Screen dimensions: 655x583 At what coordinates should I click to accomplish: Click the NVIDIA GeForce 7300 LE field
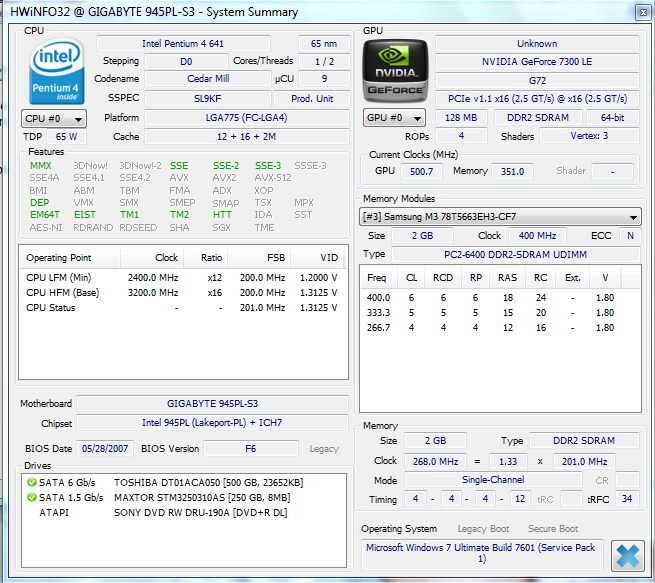pos(537,62)
